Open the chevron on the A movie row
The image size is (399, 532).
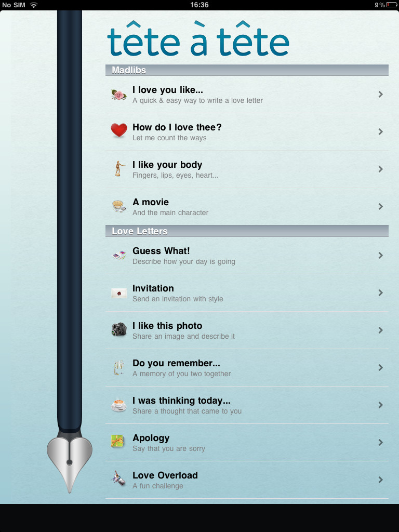380,206
